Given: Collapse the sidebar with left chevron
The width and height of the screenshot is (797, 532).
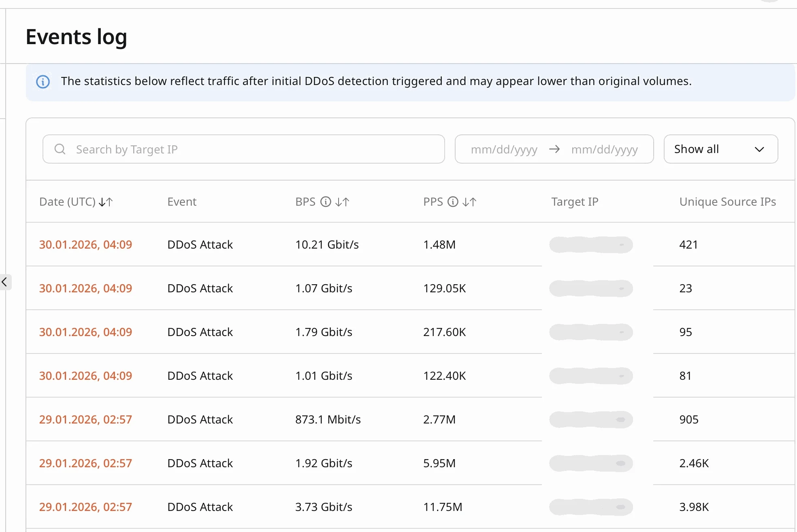Looking at the screenshot, I should tap(4, 282).
